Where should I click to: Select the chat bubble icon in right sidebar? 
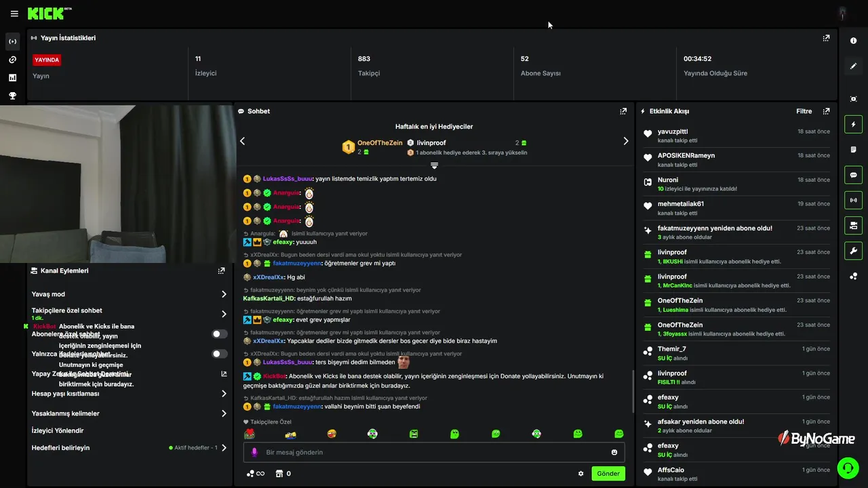pos(854,175)
